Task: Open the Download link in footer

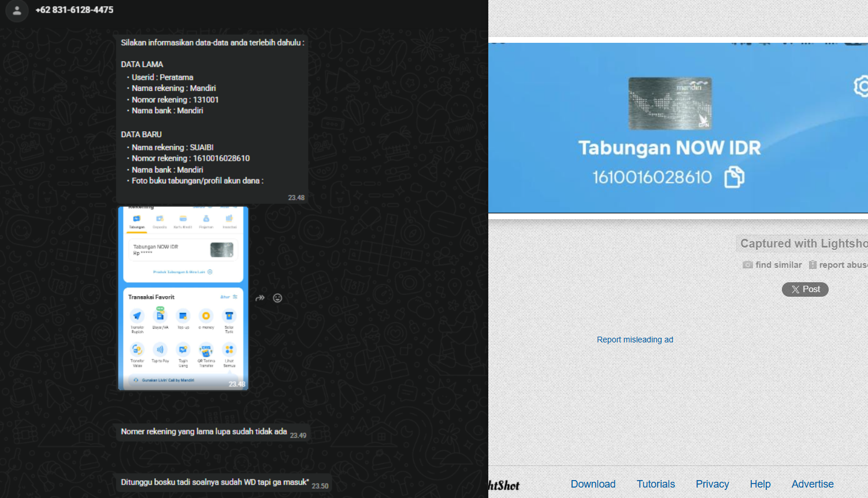Action: (593, 484)
